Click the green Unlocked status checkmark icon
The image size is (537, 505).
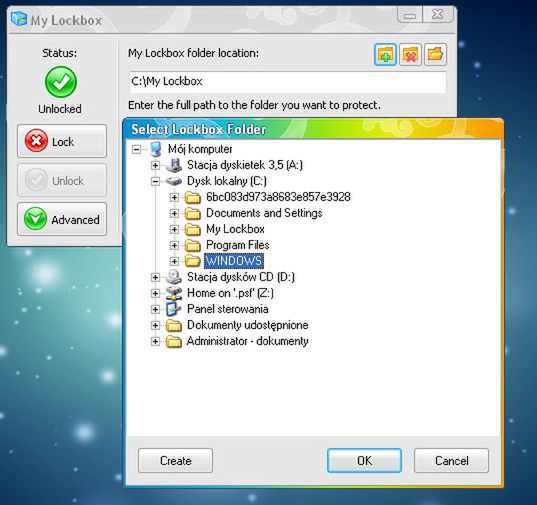coord(61,82)
